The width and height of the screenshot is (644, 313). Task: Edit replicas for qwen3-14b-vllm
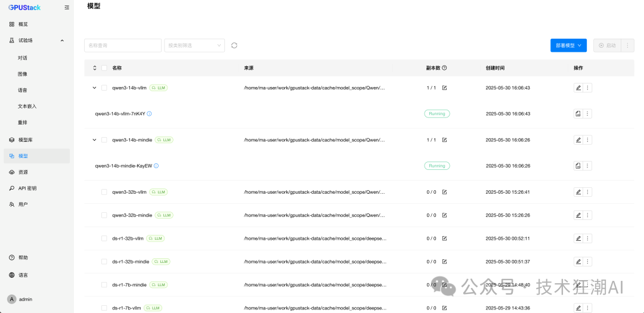click(x=444, y=88)
